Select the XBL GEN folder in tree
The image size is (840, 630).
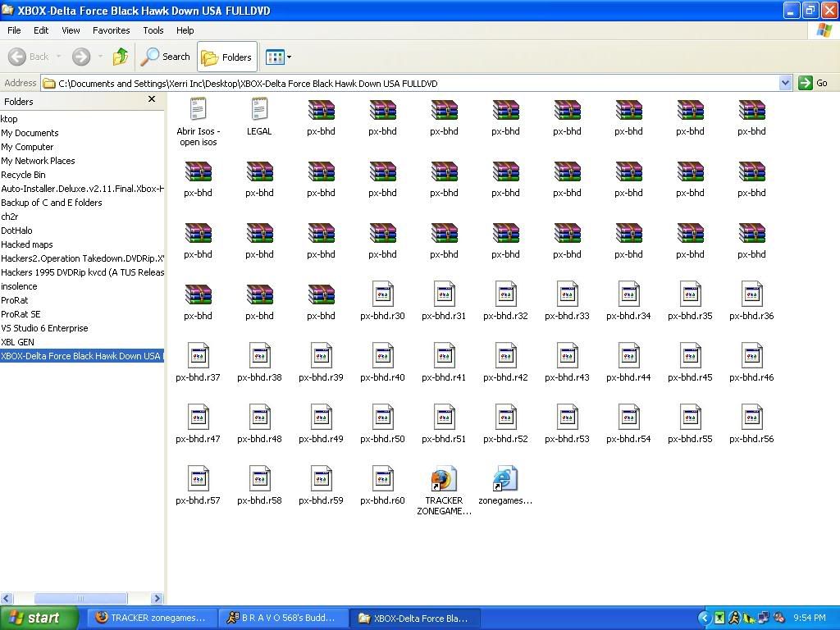[x=17, y=342]
